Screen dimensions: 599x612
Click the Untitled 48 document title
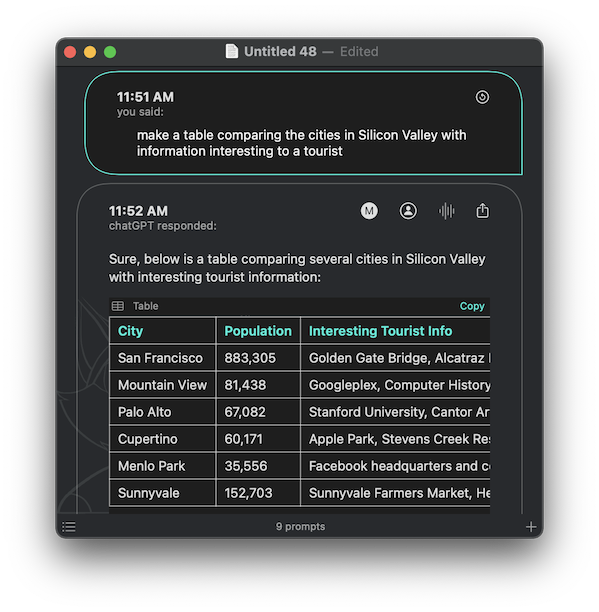(280, 52)
